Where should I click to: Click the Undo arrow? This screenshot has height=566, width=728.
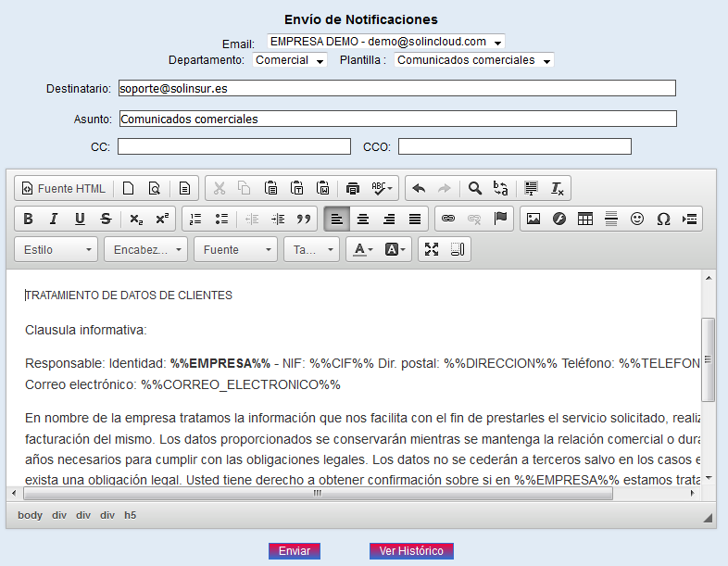click(419, 188)
